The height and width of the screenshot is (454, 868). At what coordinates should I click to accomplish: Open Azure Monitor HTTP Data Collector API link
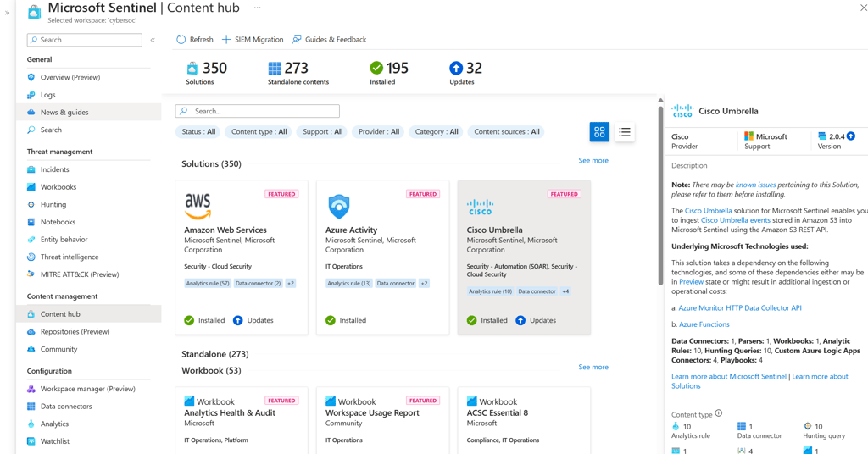pyautogui.click(x=739, y=308)
